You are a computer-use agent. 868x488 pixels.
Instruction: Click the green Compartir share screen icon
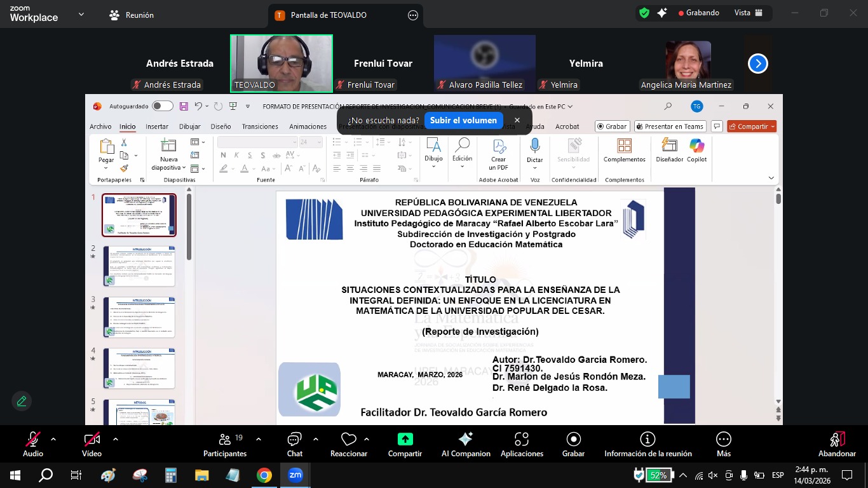pyautogui.click(x=405, y=440)
